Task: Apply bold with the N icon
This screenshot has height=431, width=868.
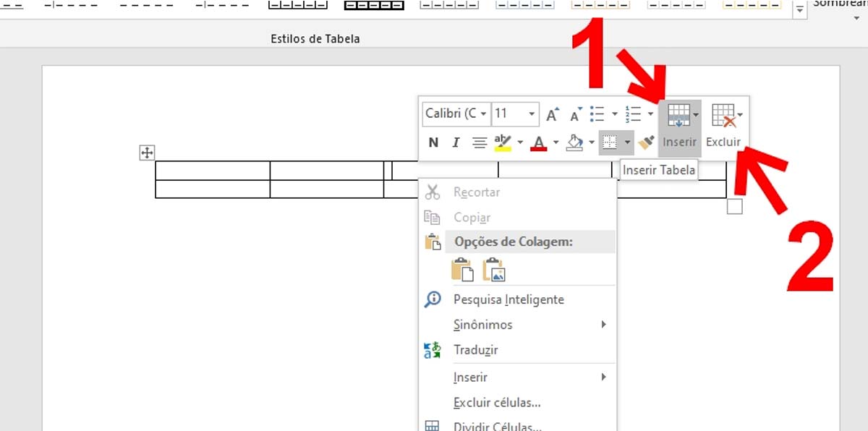Action: coord(433,142)
